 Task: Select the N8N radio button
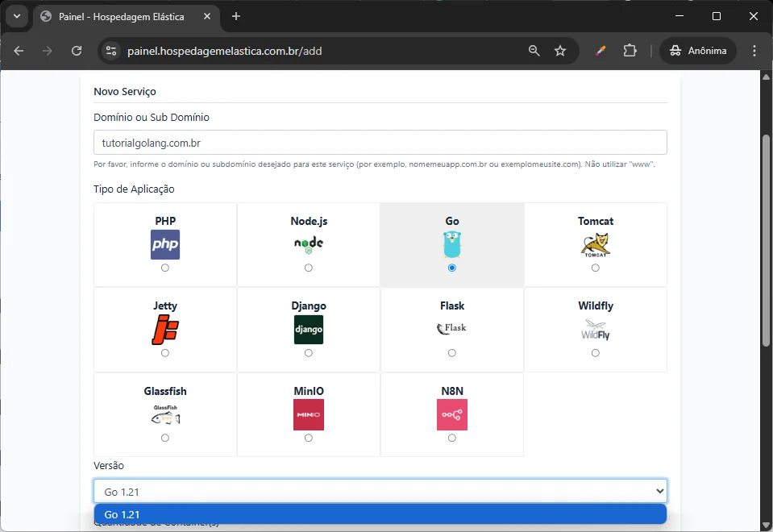(452, 438)
